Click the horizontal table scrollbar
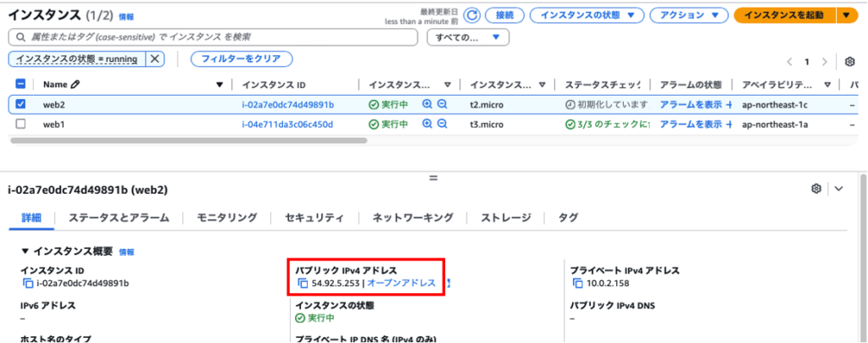The image size is (868, 343). (189, 141)
